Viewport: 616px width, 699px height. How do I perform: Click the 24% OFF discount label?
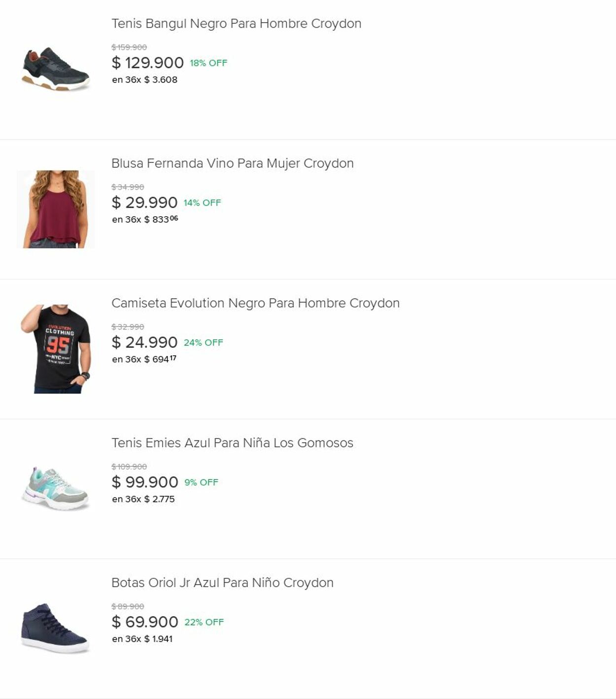coord(203,343)
